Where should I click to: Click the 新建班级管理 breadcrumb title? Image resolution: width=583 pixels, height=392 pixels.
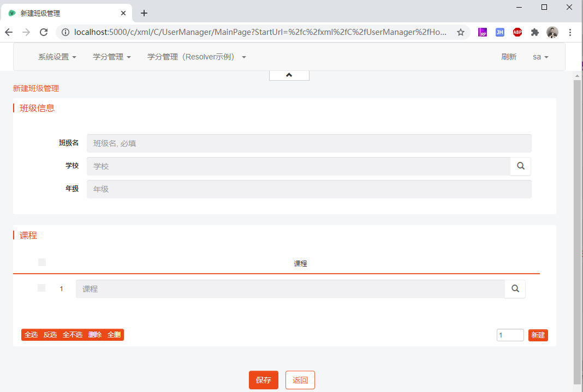36,88
